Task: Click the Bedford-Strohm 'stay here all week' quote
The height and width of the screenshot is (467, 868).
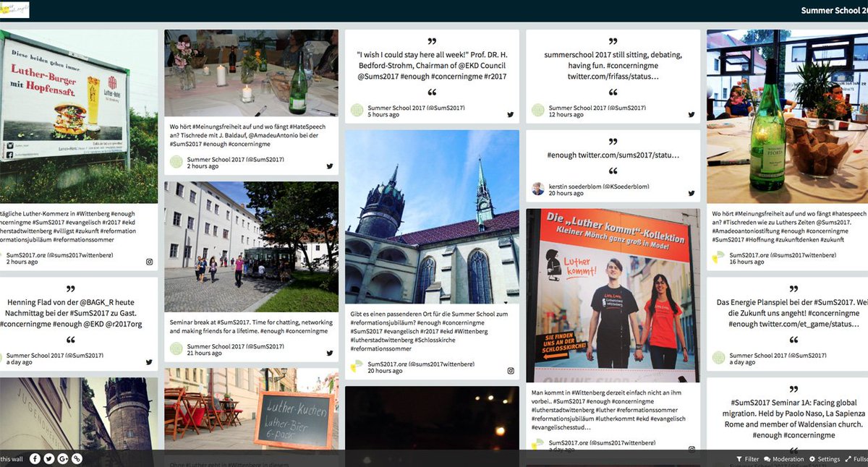Action: [432, 65]
